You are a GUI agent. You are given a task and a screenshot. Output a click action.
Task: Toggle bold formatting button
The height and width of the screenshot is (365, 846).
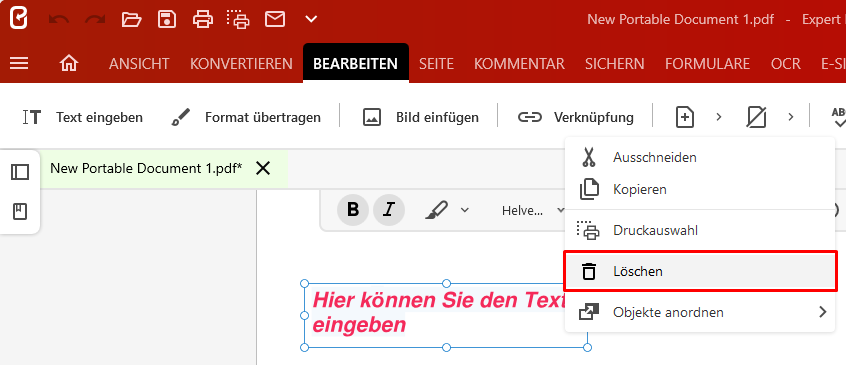point(353,210)
